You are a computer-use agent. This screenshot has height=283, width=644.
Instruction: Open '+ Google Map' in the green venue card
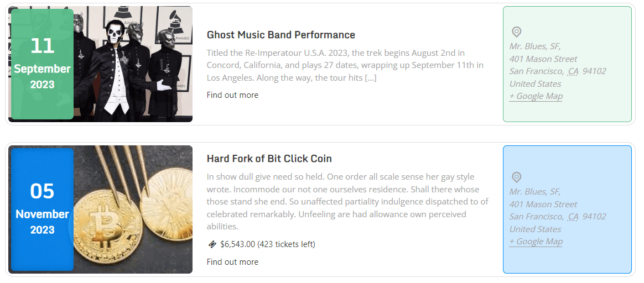pyautogui.click(x=536, y=96)
